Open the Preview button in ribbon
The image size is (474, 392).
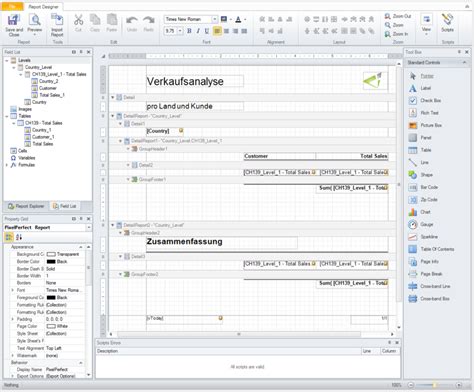pyautogui.click(x=35, y=25)
